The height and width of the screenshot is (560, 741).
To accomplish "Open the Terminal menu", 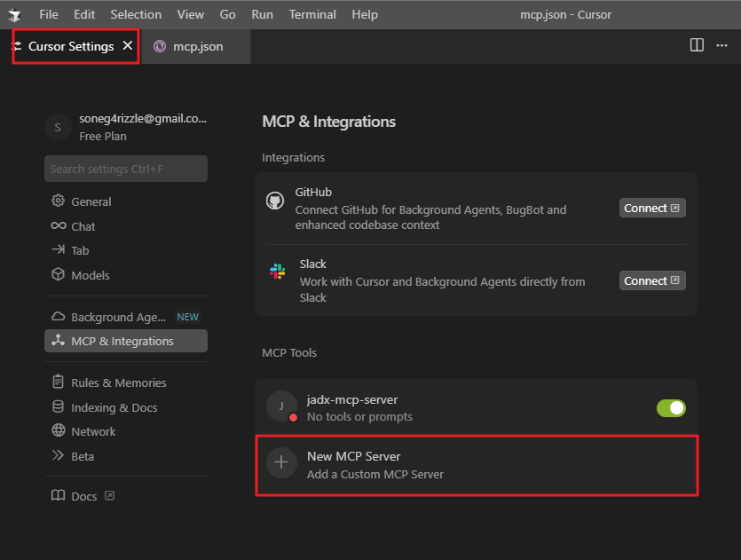I will point(312,14).
